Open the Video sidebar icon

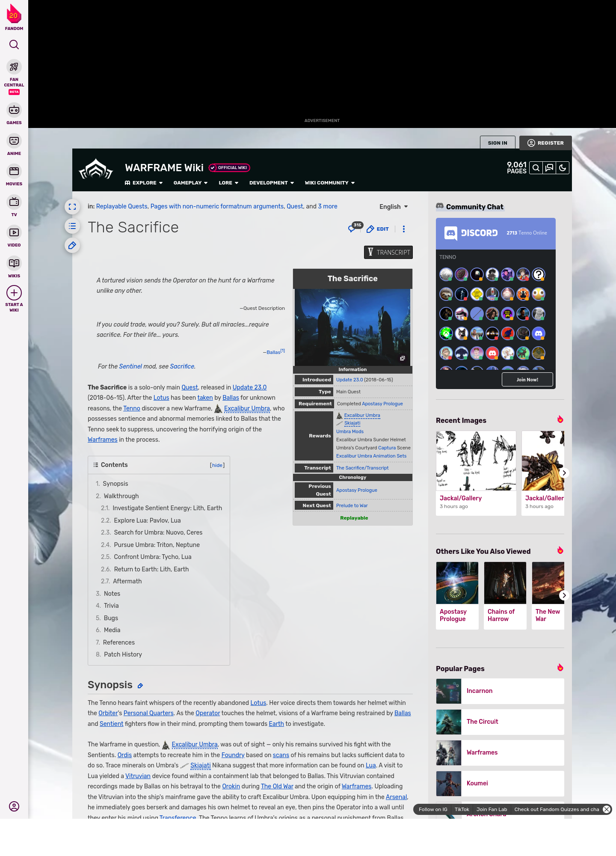pyautogui.click(x=14, y=232)
